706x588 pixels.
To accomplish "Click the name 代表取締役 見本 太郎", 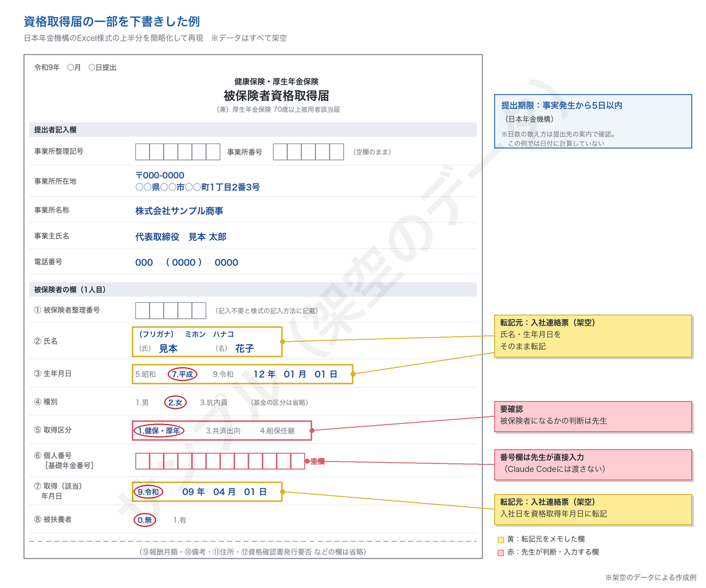I will [x=181, y=237].
